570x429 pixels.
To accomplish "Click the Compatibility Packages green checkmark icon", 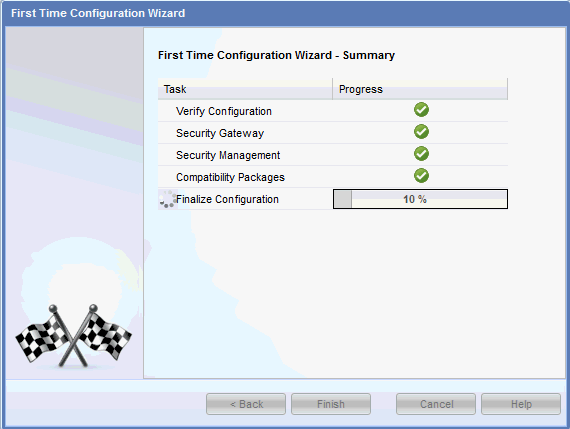I will [x=421, y=176].
